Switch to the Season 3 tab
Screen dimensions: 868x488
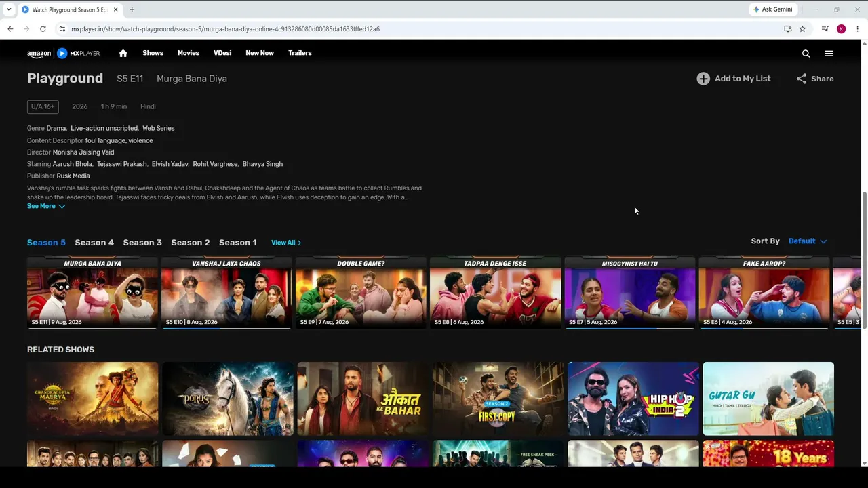[142, 243]
